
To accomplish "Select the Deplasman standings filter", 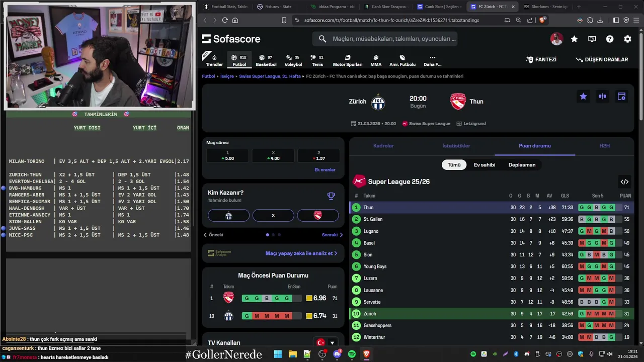I will [522, 165].
